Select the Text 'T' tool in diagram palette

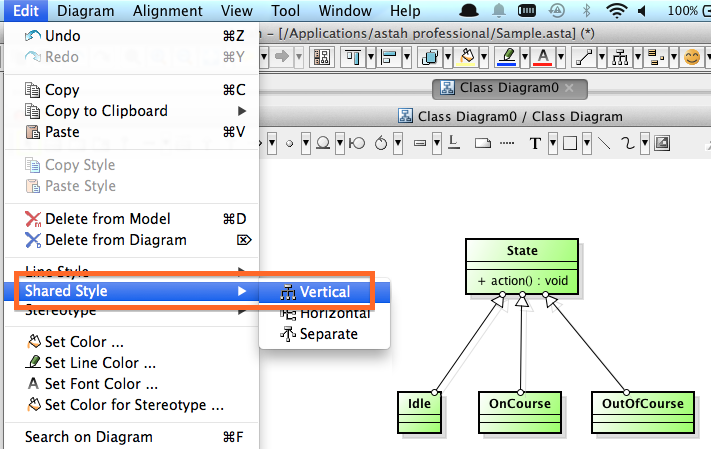pos(536,143)
